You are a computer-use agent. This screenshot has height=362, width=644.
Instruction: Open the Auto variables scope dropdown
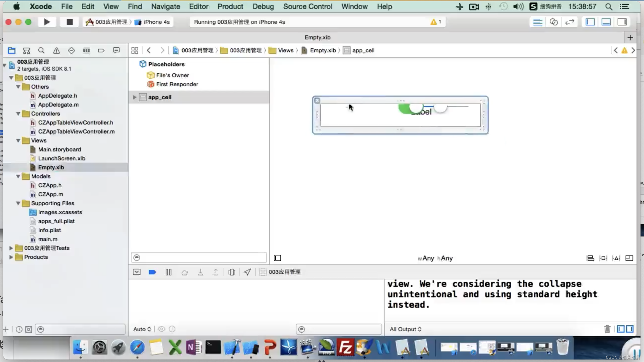(142, 329)
